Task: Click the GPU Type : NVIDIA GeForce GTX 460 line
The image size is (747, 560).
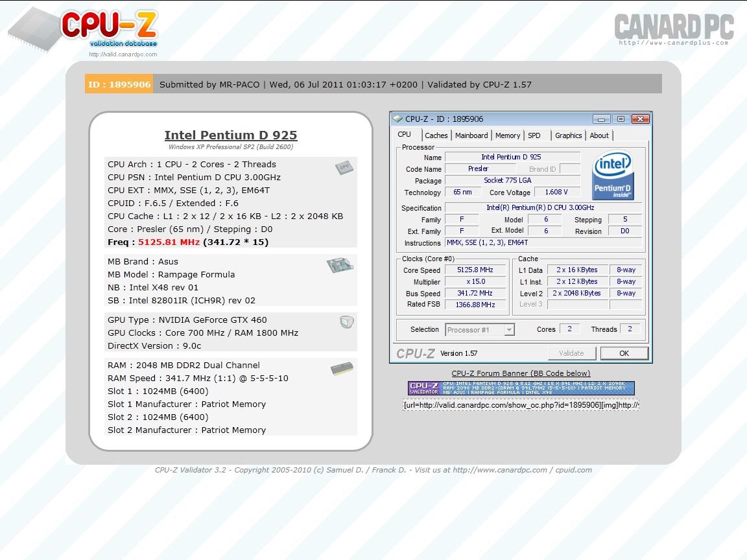Action: point(187,320)
